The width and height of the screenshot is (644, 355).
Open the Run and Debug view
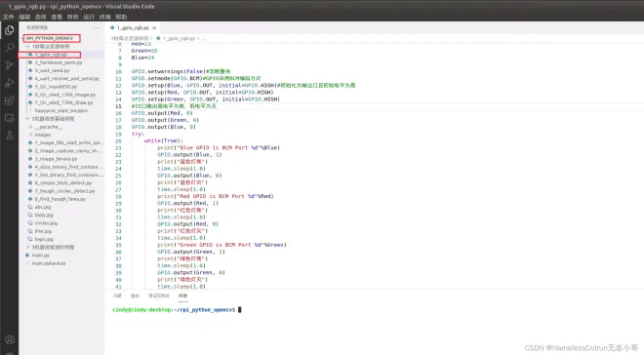9,83
